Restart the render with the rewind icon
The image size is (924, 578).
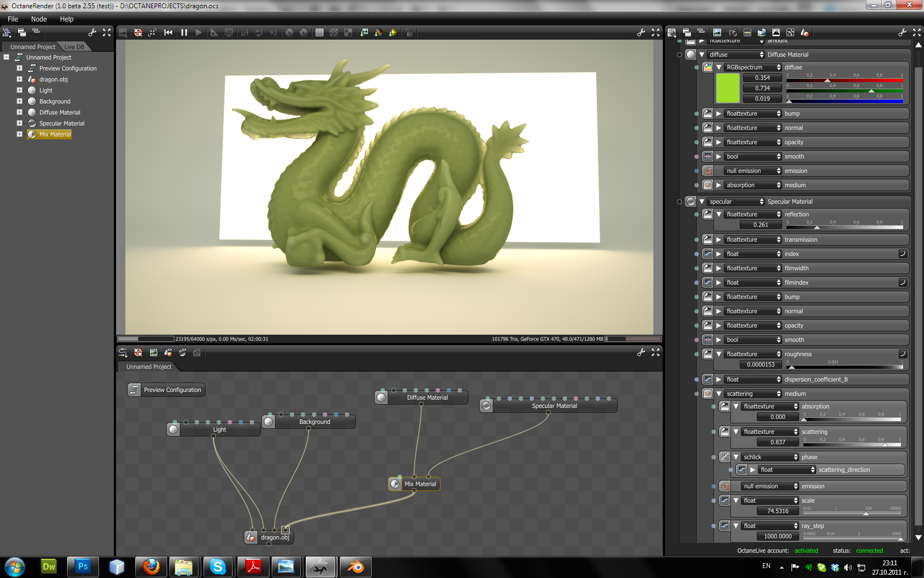(168, 32)
